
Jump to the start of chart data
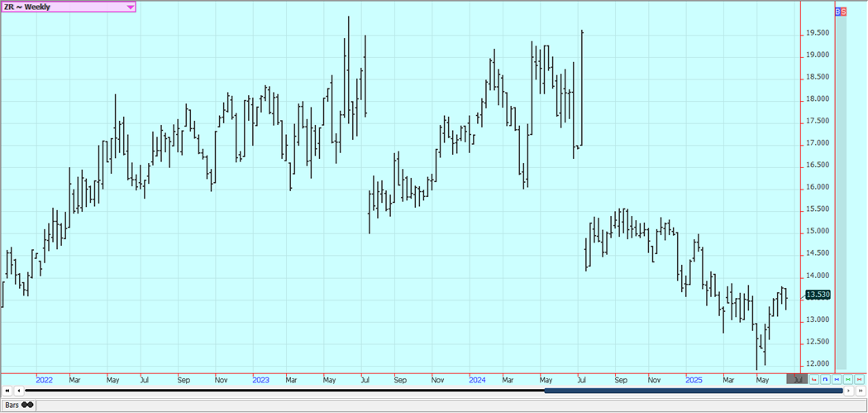pyautogui.click(x=7, y=391)
